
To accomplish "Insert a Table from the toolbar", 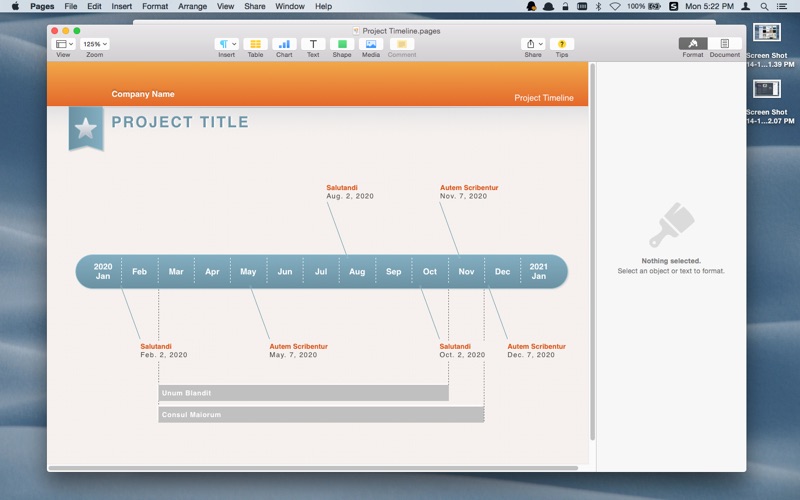I will pos(256,44).
